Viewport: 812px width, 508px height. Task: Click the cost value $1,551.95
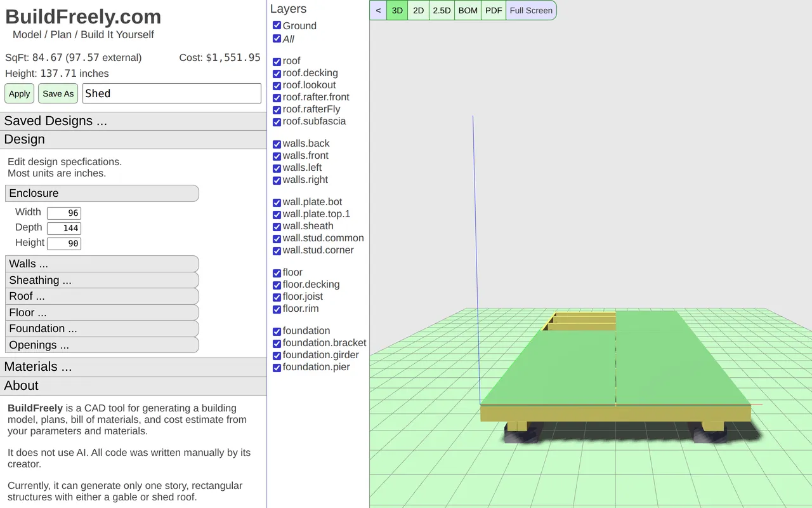pos(233,57)
